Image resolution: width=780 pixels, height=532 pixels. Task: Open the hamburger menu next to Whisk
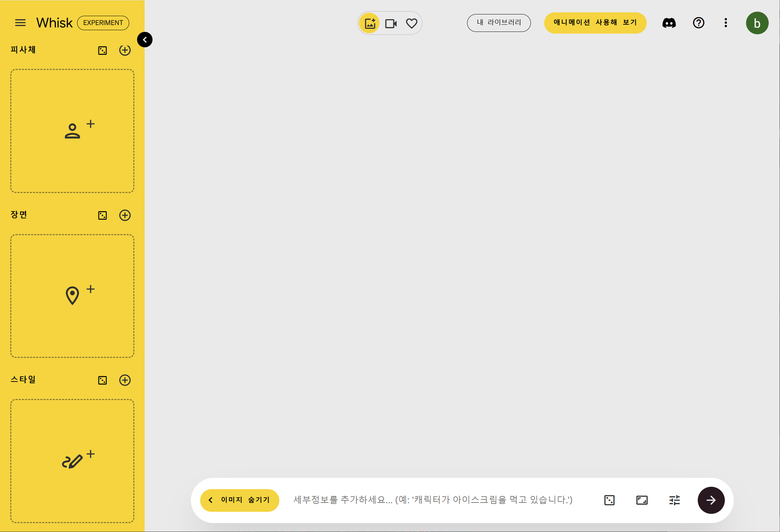(20, 23)
